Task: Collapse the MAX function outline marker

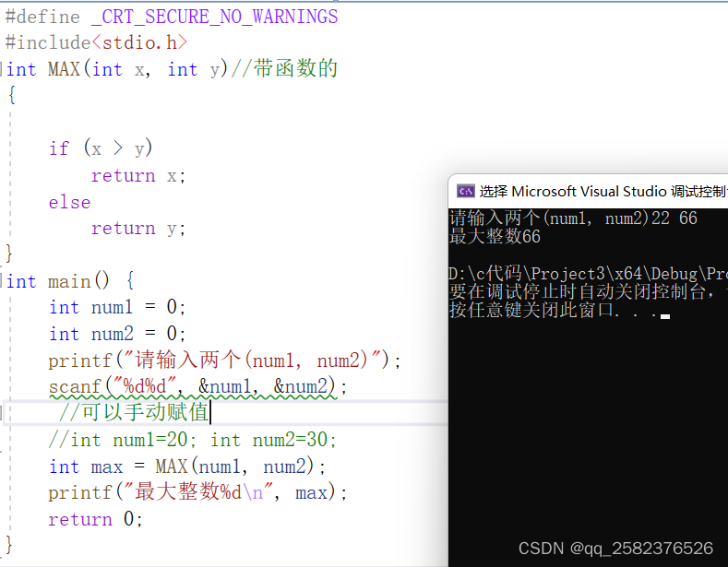Action: (x=3, y=69)
